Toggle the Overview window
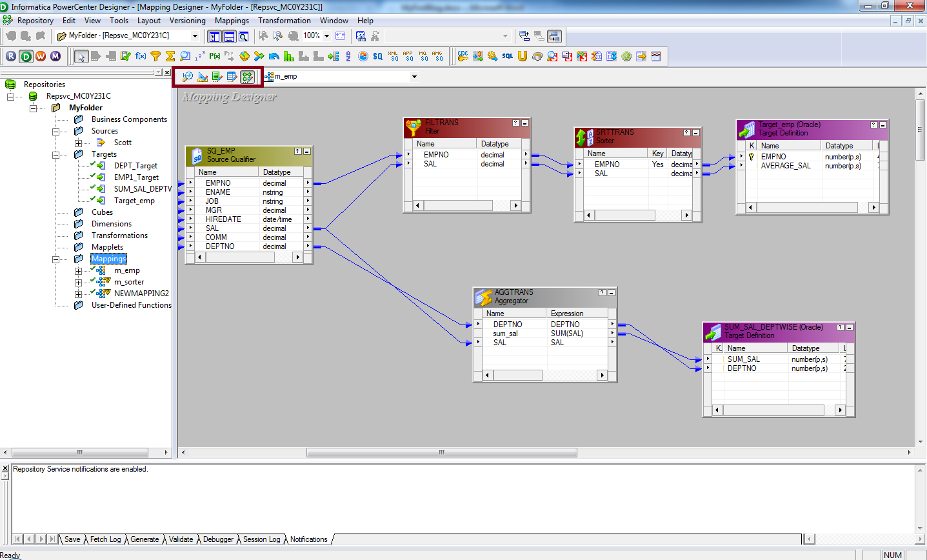 [243, 36]
